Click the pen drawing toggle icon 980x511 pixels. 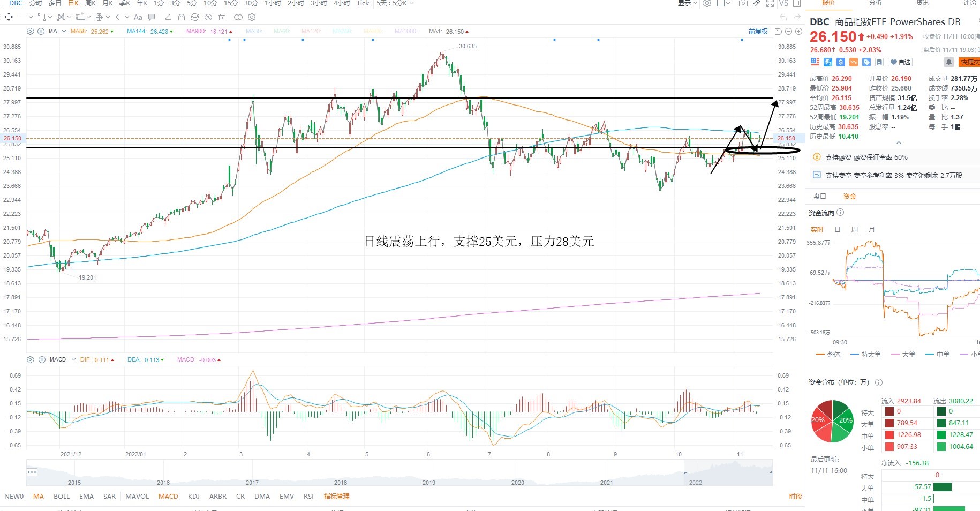point(756,3)
